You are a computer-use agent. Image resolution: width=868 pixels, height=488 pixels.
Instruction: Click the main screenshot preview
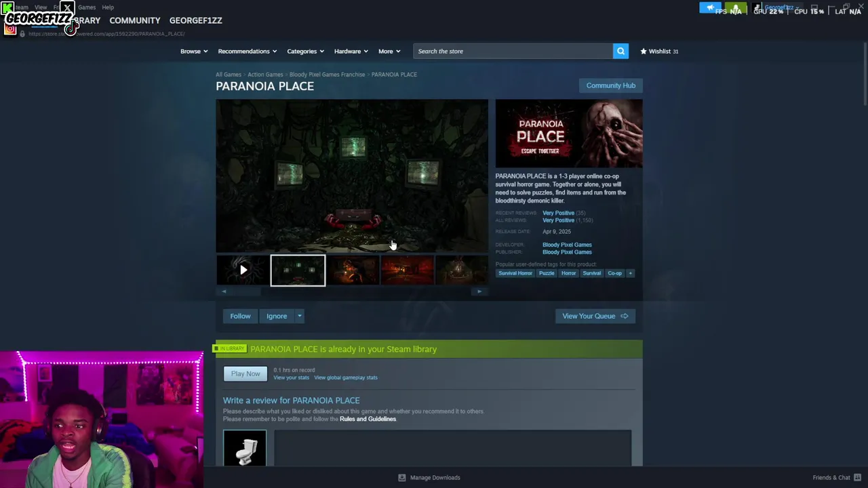coord(351,176)
